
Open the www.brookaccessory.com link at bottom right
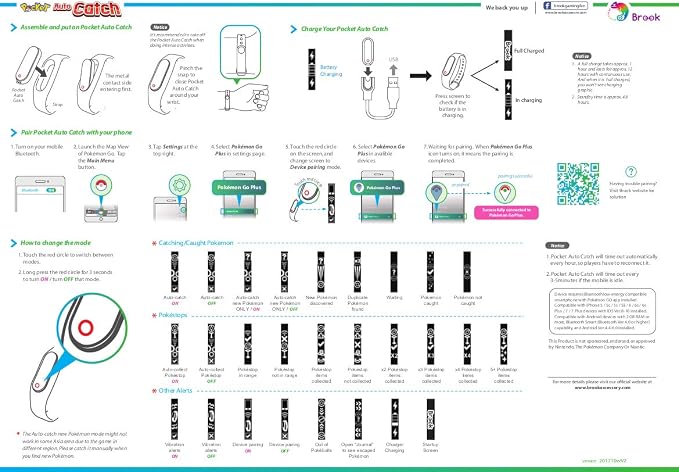602,388
